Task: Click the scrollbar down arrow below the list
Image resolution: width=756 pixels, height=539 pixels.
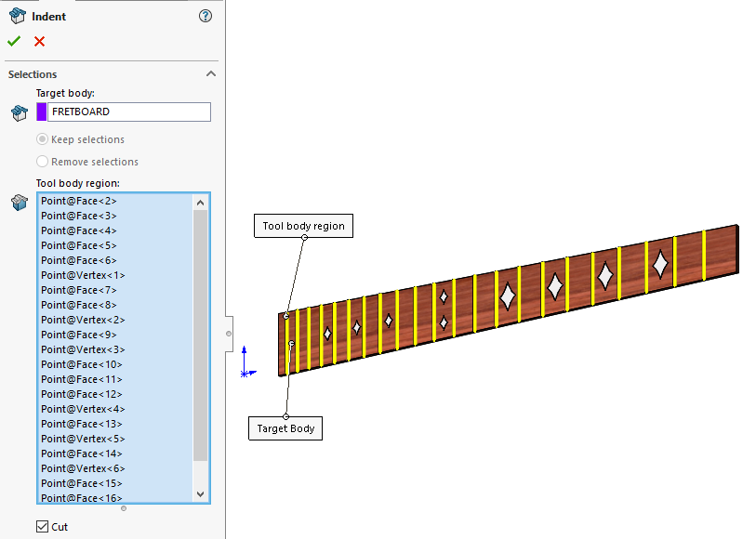Action: point(199,493)
